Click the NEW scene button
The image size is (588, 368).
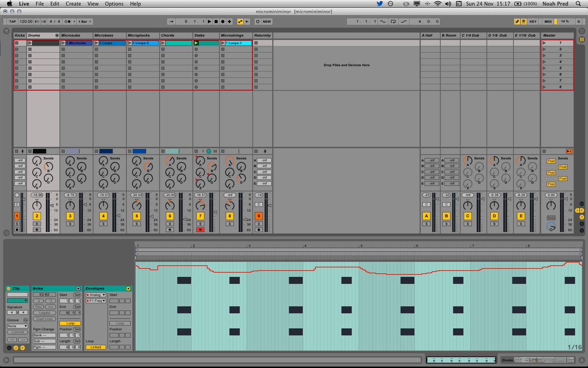click(267, 21)
